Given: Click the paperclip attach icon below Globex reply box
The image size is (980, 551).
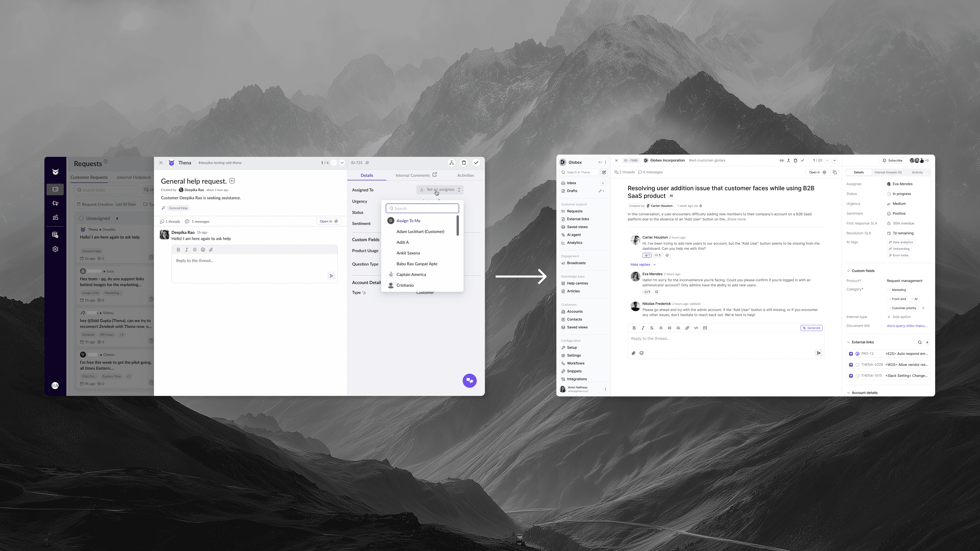Looking at the screenshot, I should point(633,353).
